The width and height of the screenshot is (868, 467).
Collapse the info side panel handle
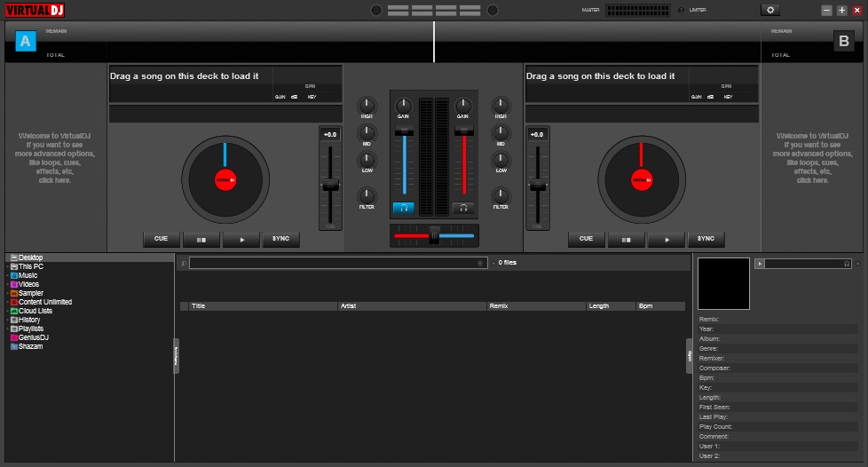coord(690,356)
